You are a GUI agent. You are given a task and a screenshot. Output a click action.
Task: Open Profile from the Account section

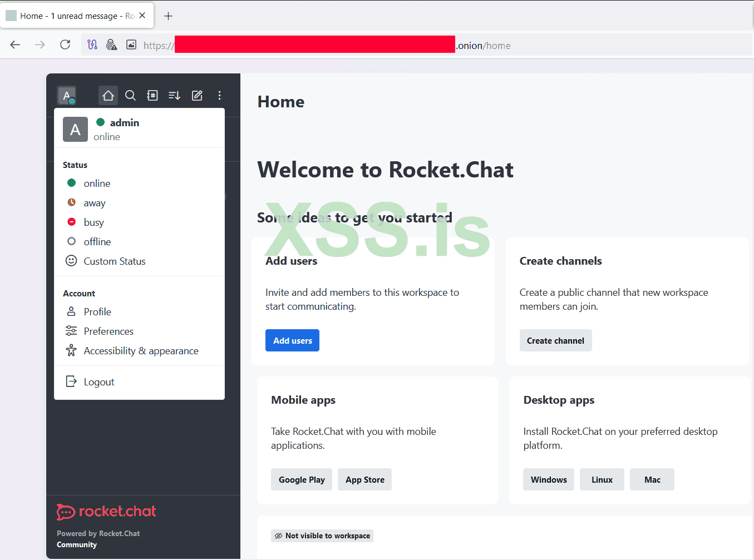click(139, 312)
